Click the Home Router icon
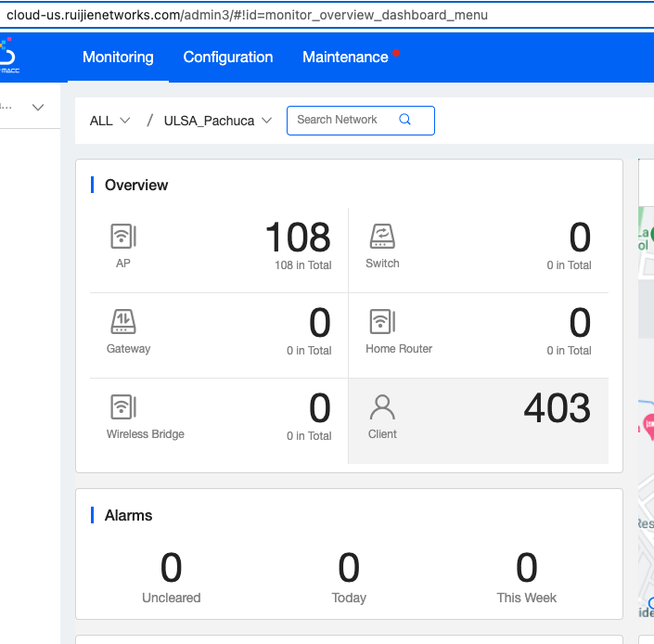 (x=382, y=322)
